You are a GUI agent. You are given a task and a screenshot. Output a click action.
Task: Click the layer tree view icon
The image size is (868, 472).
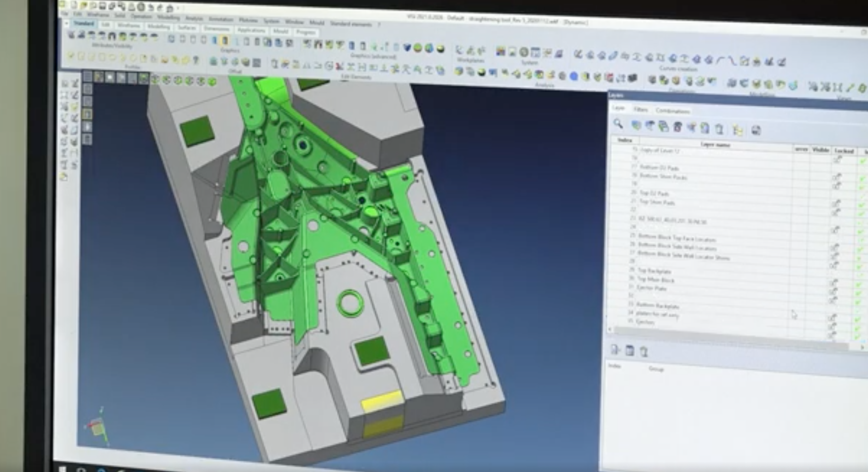(x=738, y=130)
